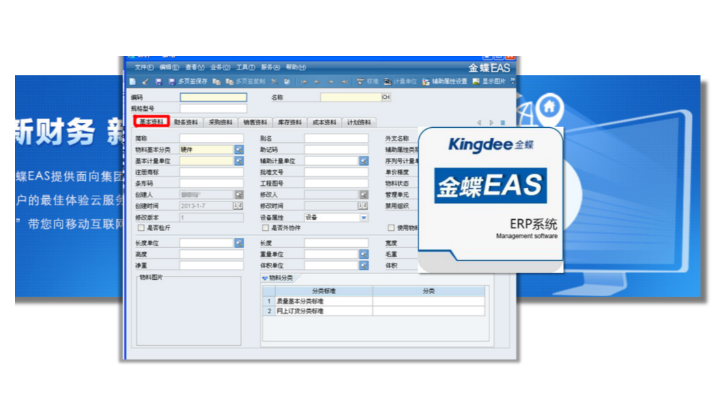Click the 计量单位 toolbar button
This screenshot has height=408, width=715.
pyautogui.click(x=400, y=82)
